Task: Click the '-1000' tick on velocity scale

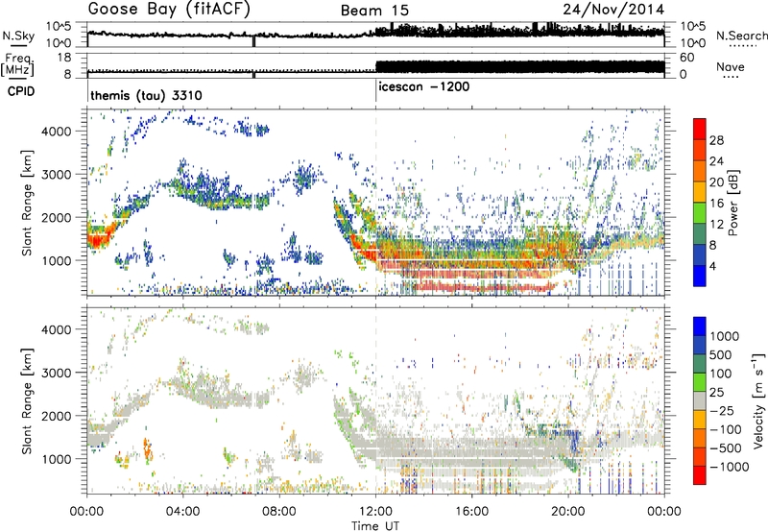Action: 729,467
